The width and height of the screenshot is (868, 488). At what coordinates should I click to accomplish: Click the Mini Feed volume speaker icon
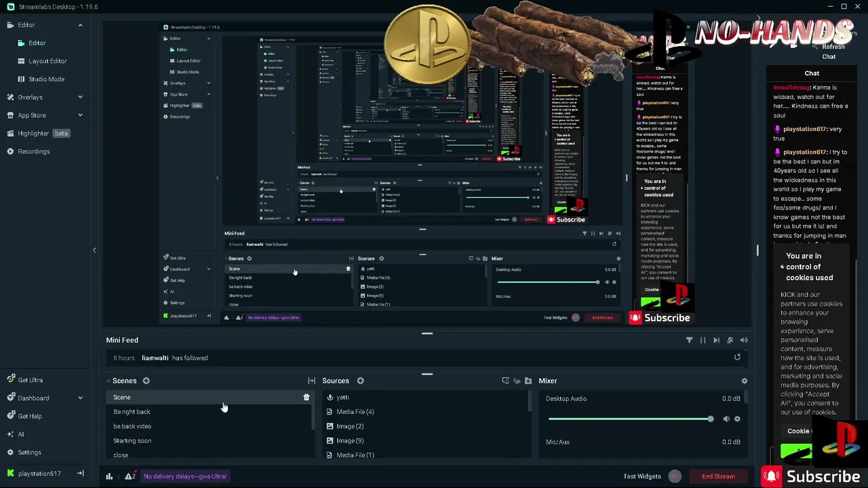tap(744, 340)
